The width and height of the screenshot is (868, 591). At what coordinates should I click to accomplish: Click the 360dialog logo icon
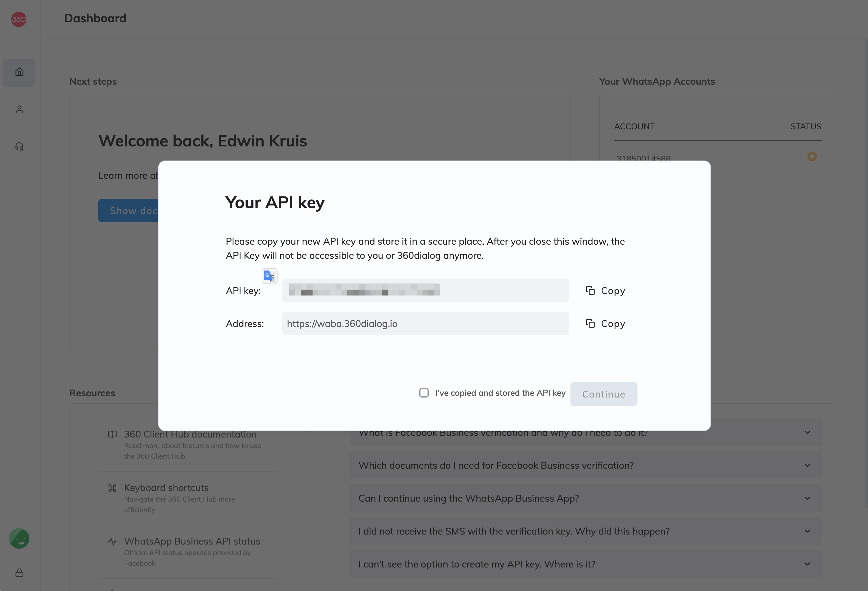pyautogui.click(x=19, y=19)
